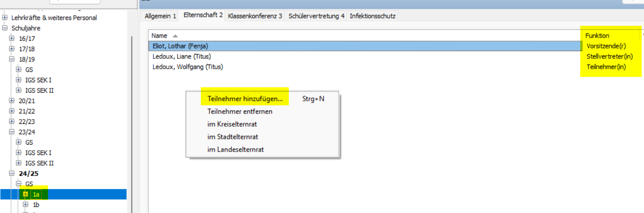Screen dimensions: 644x213
Task: Select the row Ledoux, Liane (Titus)
Action: pyautogui.click(x=182, y=57)
